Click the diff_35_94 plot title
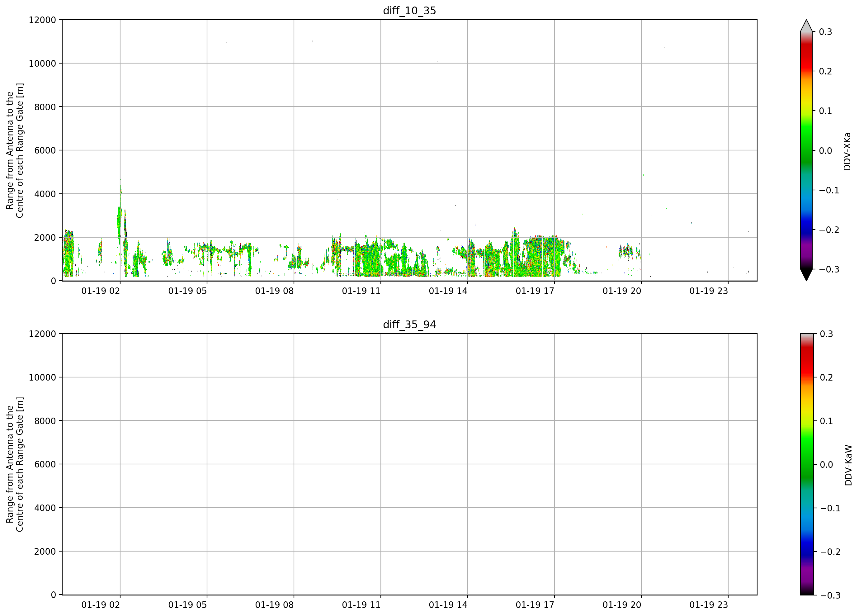This screenshot has height=616, width=859. point(409,325)
